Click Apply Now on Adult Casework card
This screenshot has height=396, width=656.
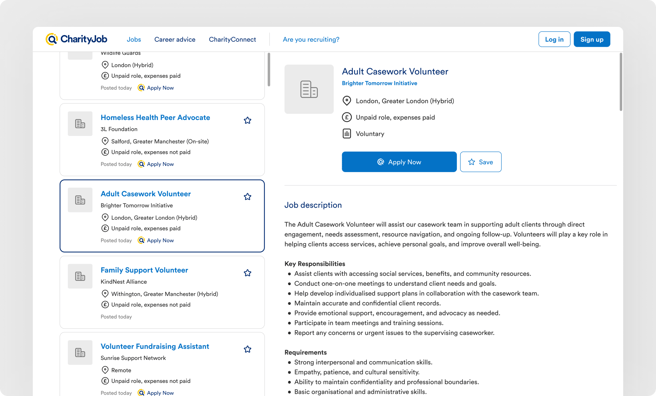coord(156,240)
